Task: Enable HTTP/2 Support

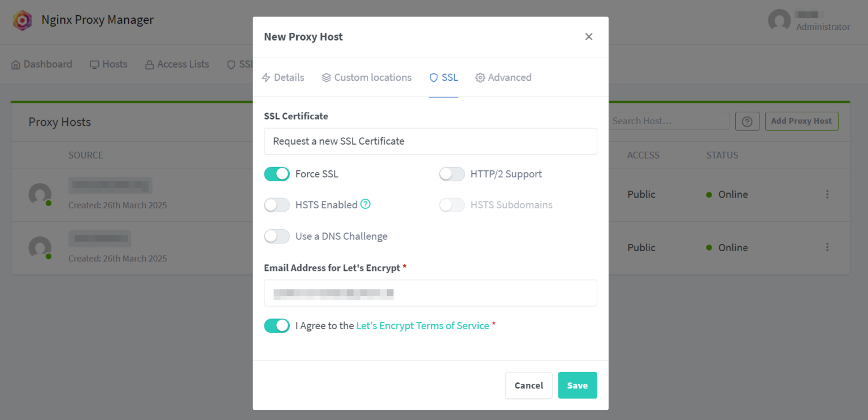Action: click(452, 174)
